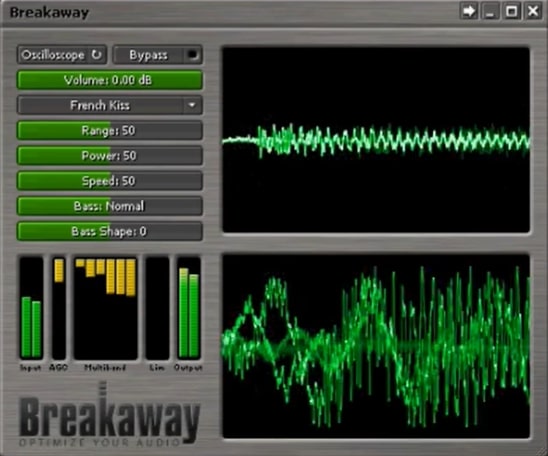This screenshot has height=456, width=548.
Task: Maximize the Breakaway window
Action: click(x=512, y=11)
